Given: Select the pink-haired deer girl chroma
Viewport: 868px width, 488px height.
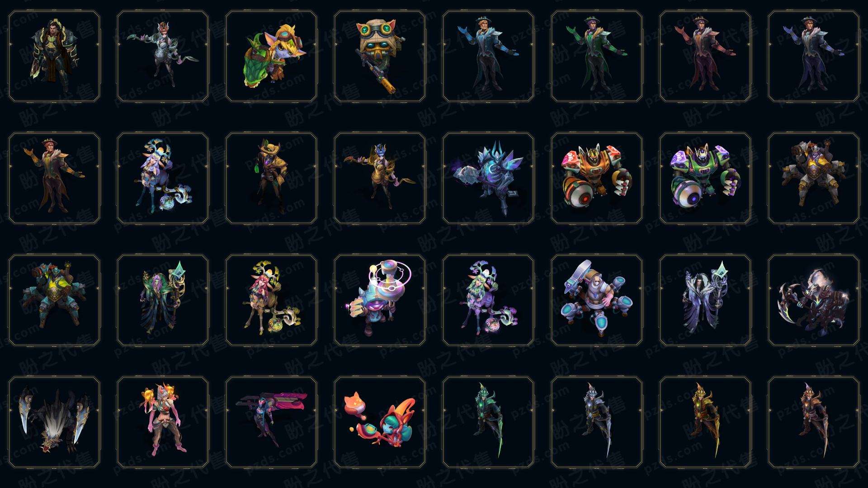Looking at the screenshot, I should [271, 300].
